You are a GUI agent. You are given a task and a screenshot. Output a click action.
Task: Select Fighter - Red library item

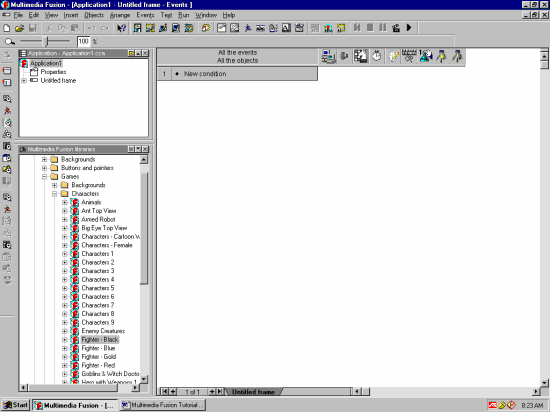tap(98, 366)
